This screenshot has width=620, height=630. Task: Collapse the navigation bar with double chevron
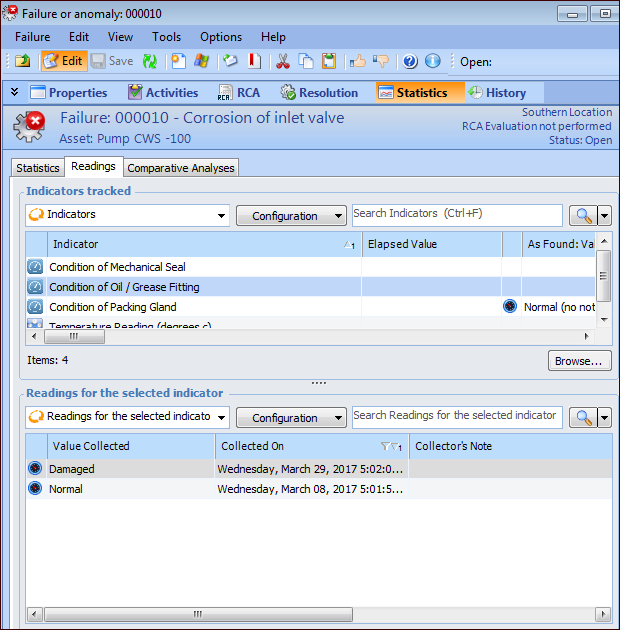(14, 92)
